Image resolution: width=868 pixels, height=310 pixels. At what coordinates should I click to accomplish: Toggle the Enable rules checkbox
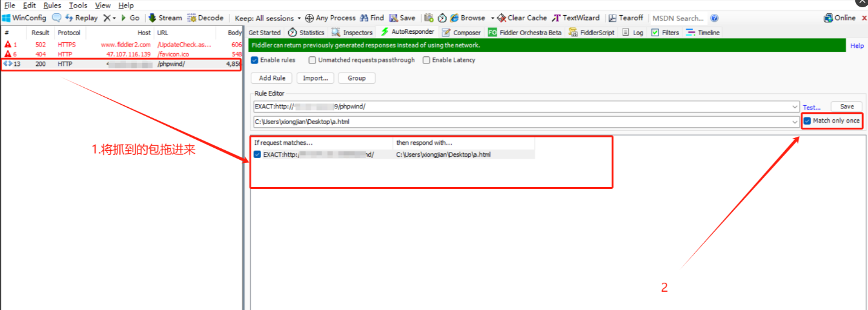[254, 60]
